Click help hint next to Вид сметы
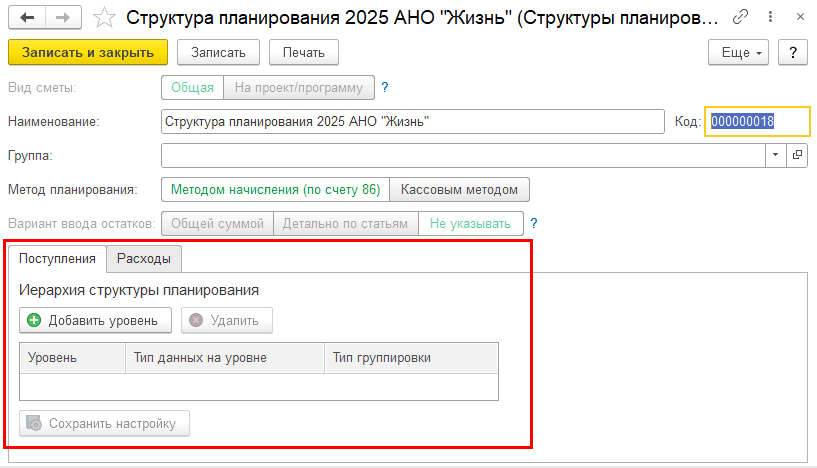 384,87
